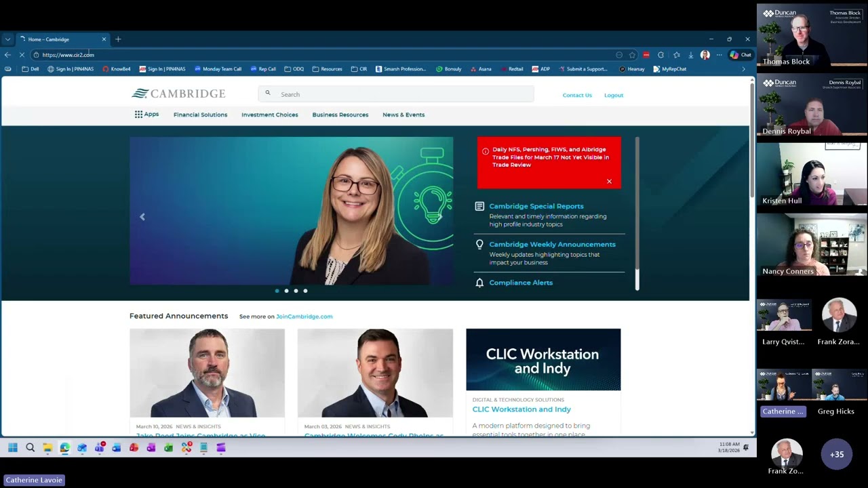The width and height of the screenshot is (868, 488).
Task: Open the Bonsuly bookmark
Action: (449, 69)
